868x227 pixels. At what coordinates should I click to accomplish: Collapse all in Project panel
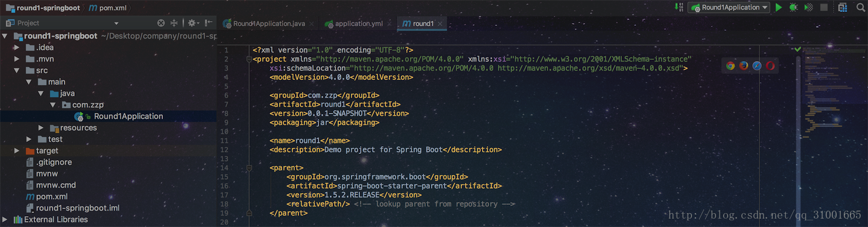174,23
